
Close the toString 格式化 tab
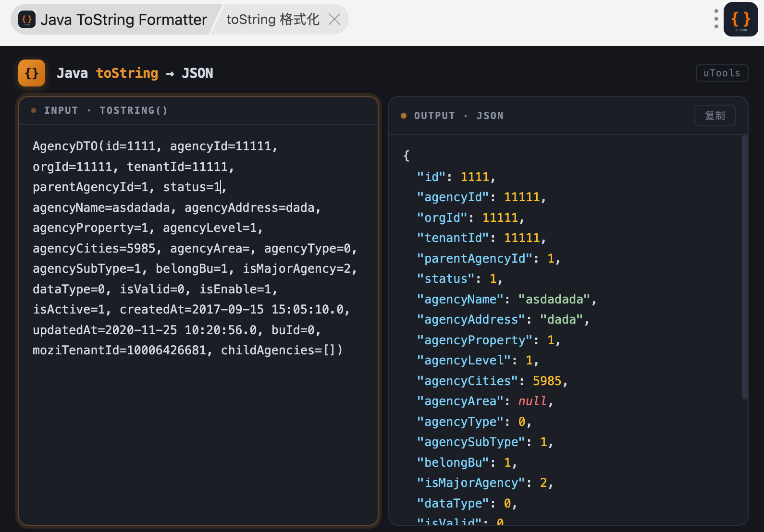(334, 19)
